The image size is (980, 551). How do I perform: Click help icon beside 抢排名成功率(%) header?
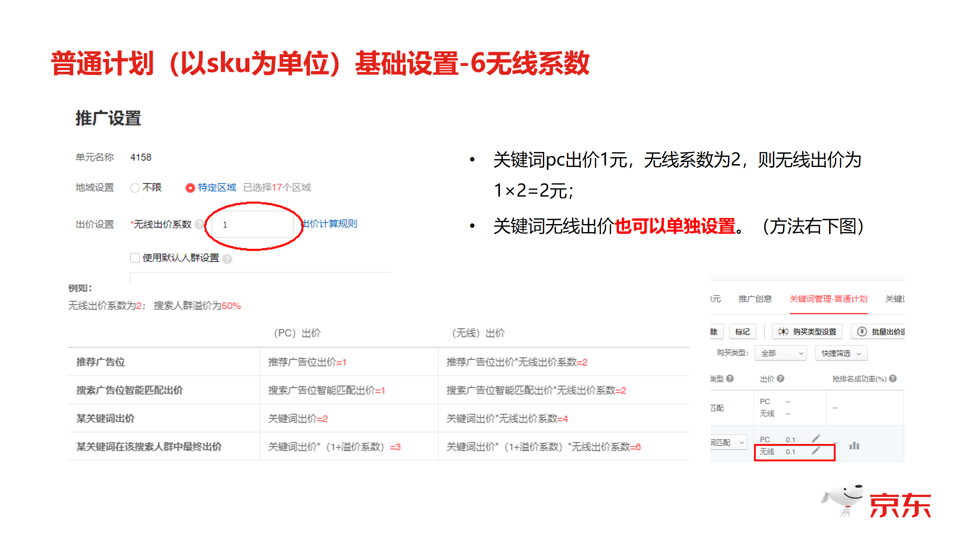pyautogui.click(x=892, y=378)
